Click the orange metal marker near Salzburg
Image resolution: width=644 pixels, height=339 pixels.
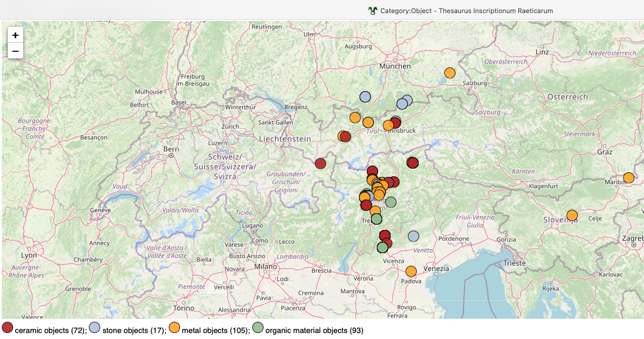pyautogui.click(x=450, y=73)
